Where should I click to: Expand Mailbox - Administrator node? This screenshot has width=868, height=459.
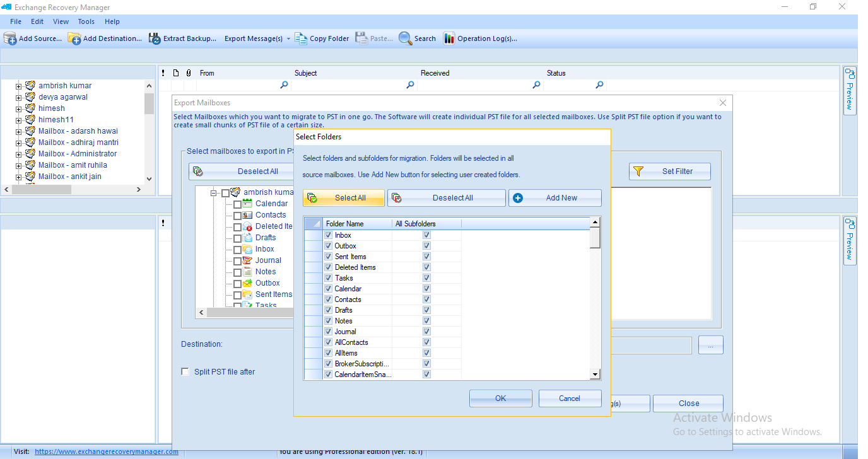(x=19, y=154)
